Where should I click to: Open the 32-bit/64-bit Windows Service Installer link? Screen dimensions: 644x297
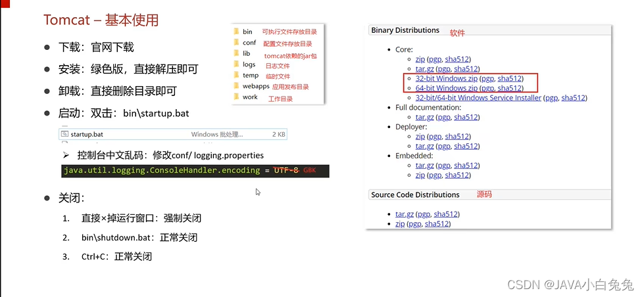(x=478, y=98)
